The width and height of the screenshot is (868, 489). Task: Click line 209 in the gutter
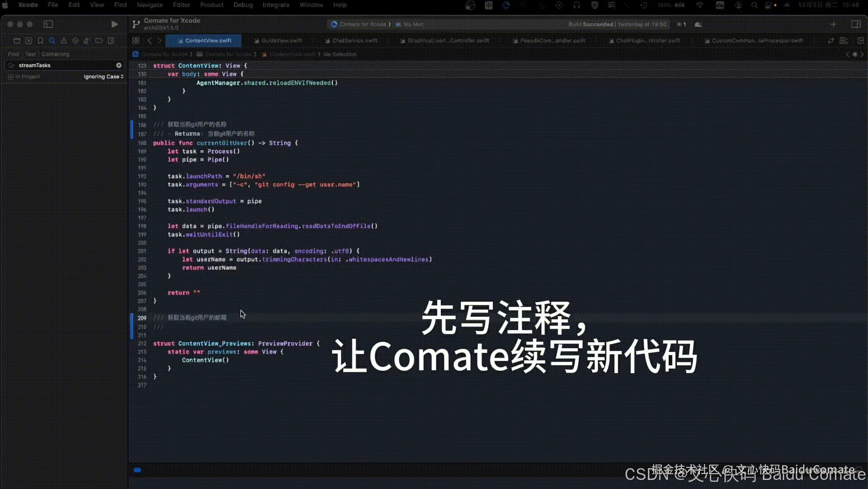142,318
